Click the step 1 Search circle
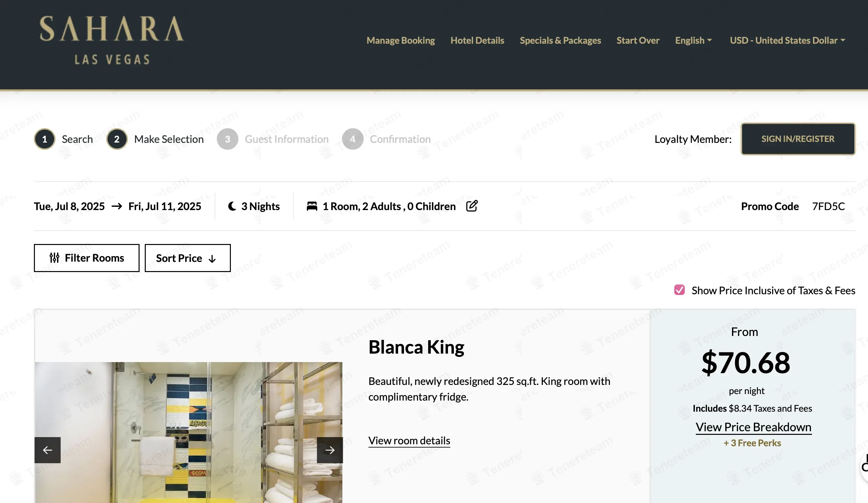 [44, 139]
